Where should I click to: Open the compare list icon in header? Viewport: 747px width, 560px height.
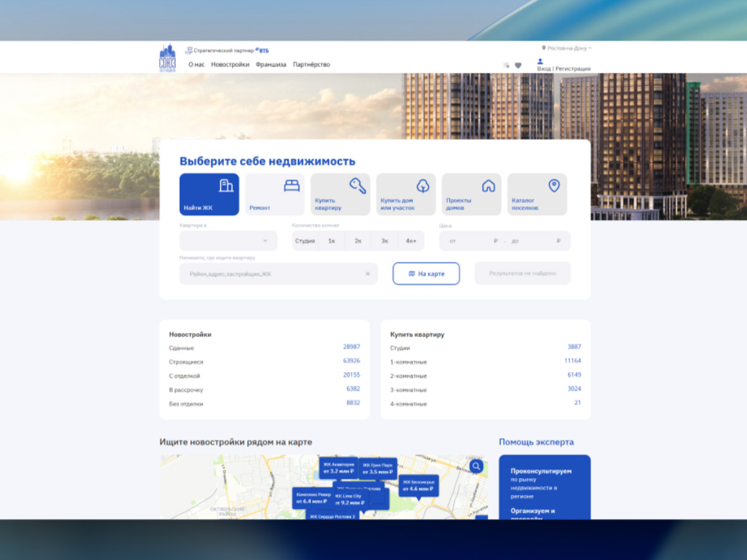[x=506, y=65]
